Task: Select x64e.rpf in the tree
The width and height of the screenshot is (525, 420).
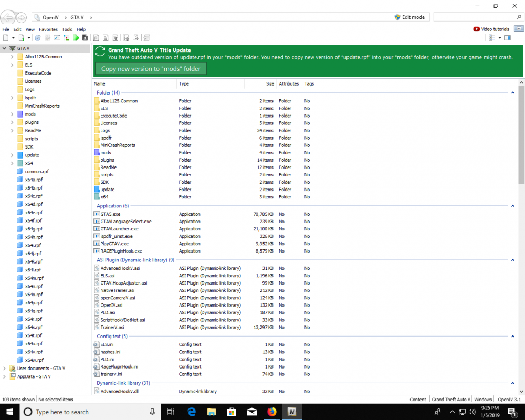Action: tap(34, 213)
